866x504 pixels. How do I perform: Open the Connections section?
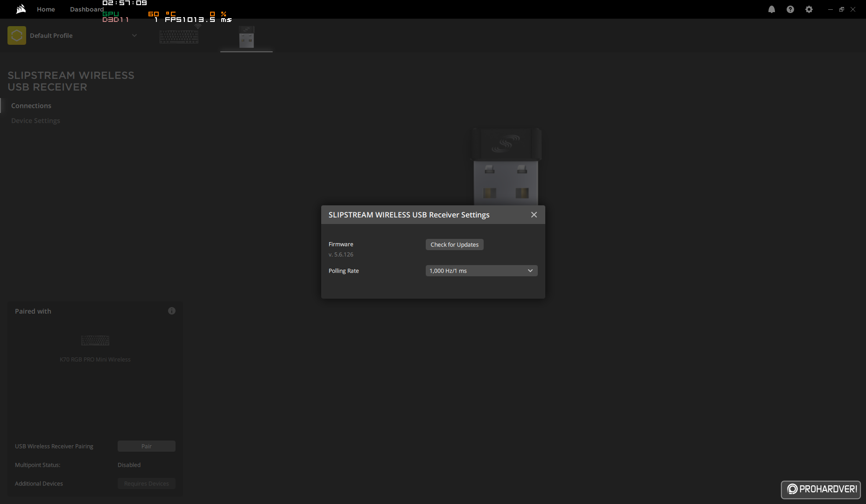click(31, 106)
